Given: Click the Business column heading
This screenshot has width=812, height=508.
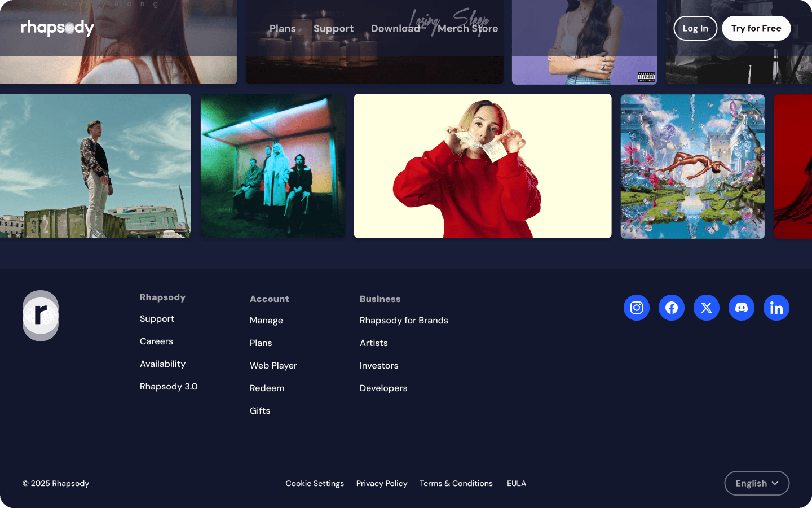Looking at the screenshot, I should pyautogui.click(x=380, y=299).
